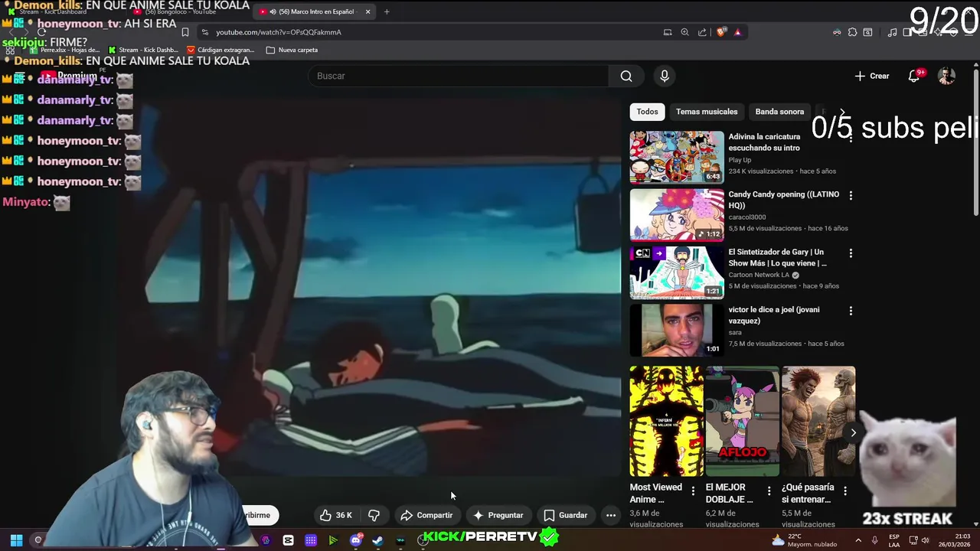Dislike the video with thumbs-down icon

click(x=374, y=515)
